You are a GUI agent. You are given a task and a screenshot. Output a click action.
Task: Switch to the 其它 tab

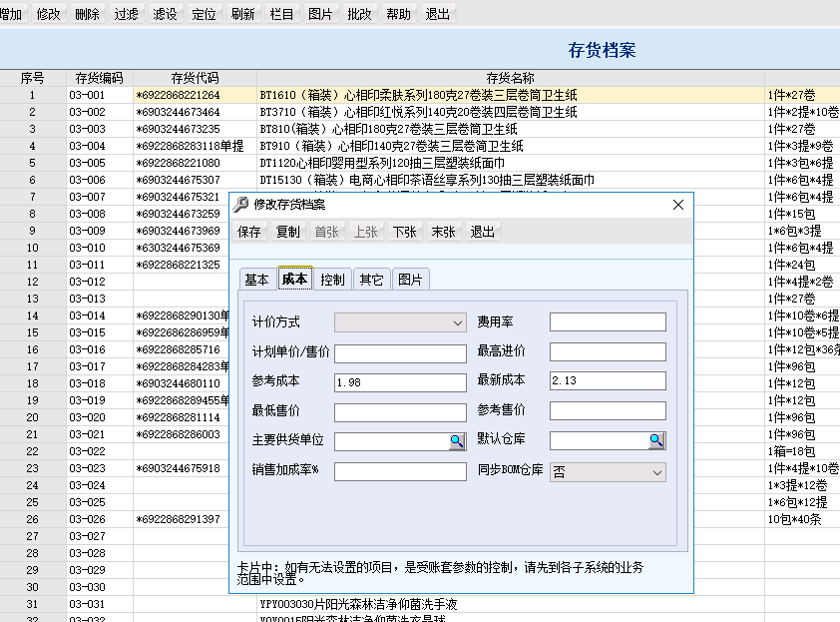tap(371, 280)
